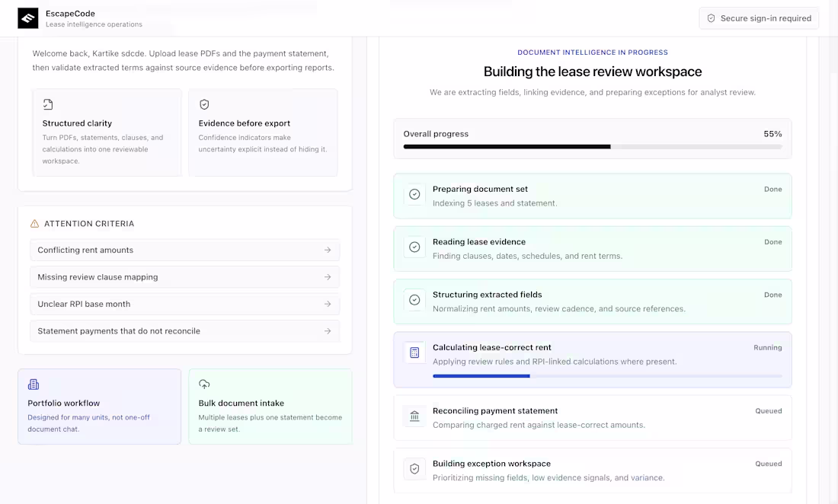
Task: Click the Calculating lease-correct rent title
Action: 491,348
